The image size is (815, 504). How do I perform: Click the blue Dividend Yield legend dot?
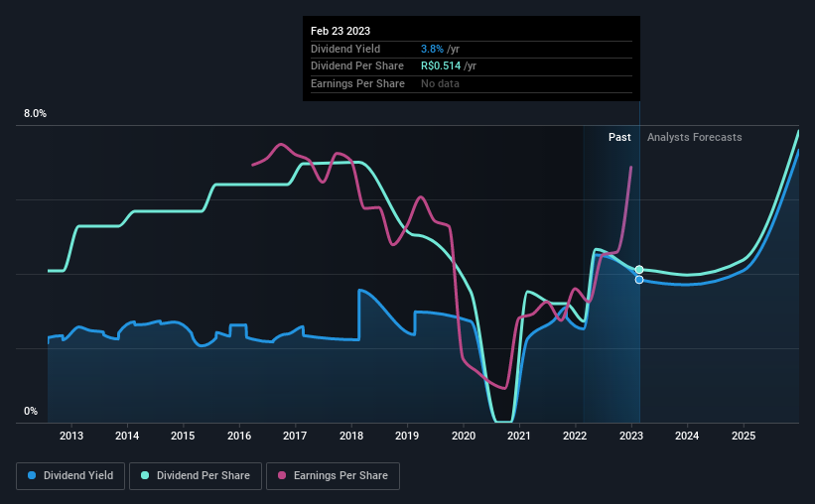click(x=33, y=476)
